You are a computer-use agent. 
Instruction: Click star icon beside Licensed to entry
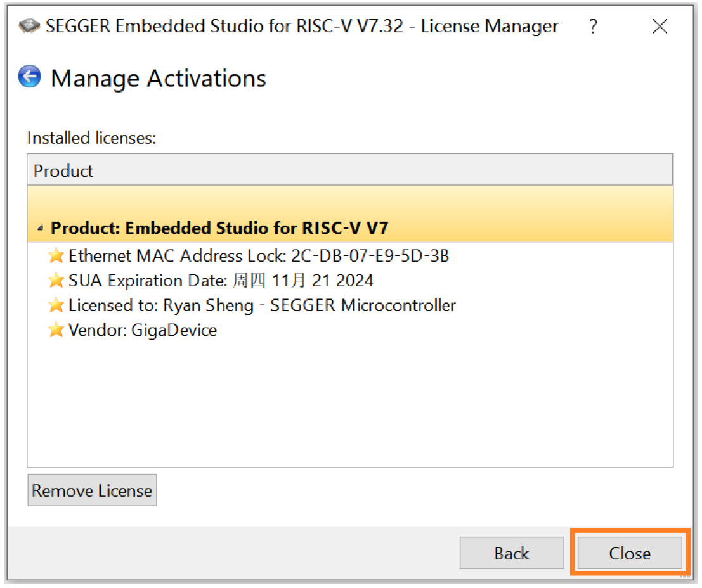[x=56, y=305]
